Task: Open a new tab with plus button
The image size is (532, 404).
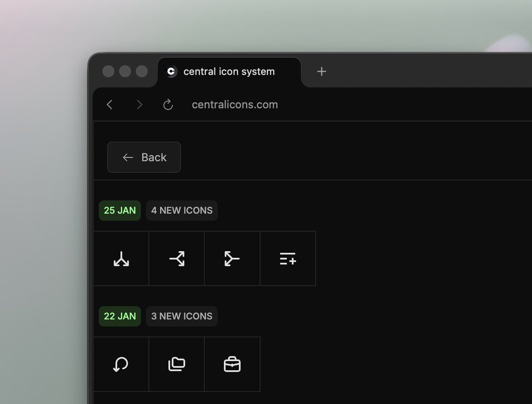Action: pyautogui.click(x=322, y=71)
